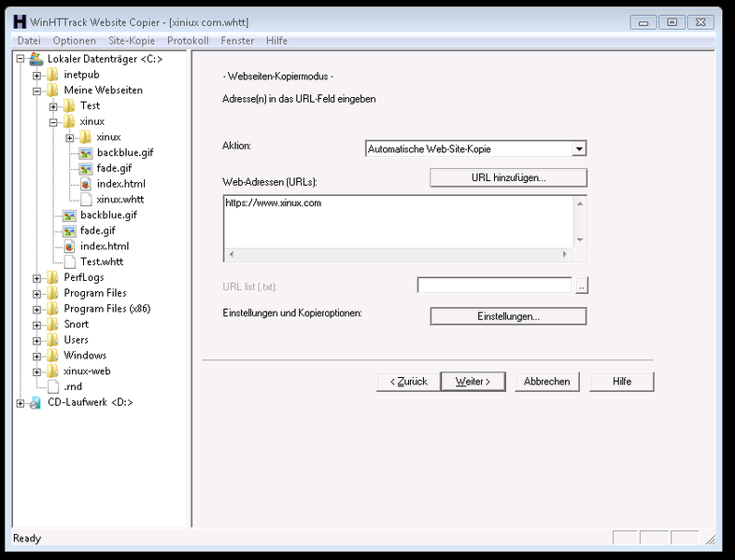
Task: Click the Lokaler Datenträger C: drive icon
Action: click(36, 59)
